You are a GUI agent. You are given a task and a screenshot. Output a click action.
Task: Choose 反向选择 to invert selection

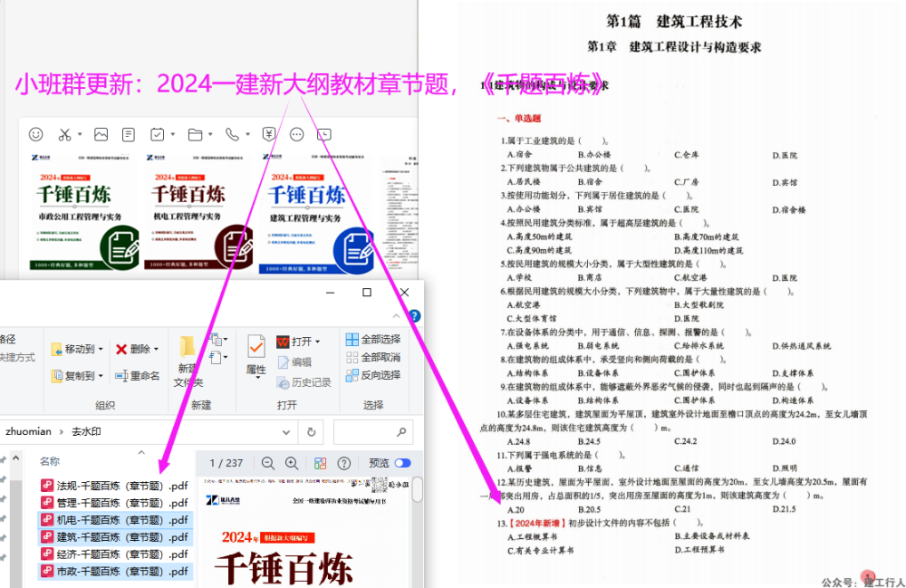372,375
